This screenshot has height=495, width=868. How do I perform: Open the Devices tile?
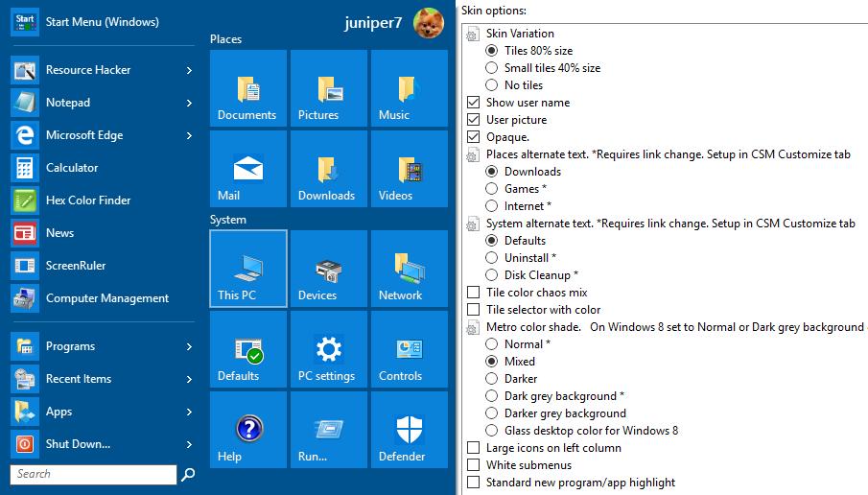click(x=329, y=269)
